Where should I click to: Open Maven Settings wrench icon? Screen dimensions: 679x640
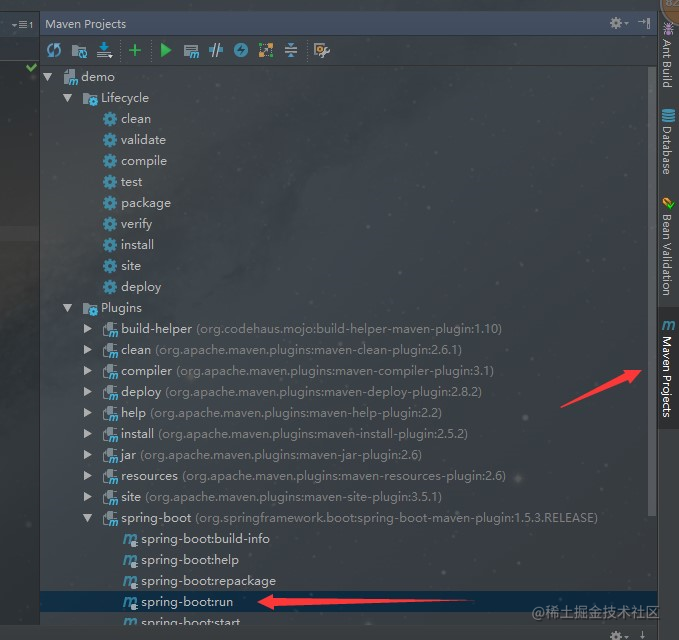321,51
